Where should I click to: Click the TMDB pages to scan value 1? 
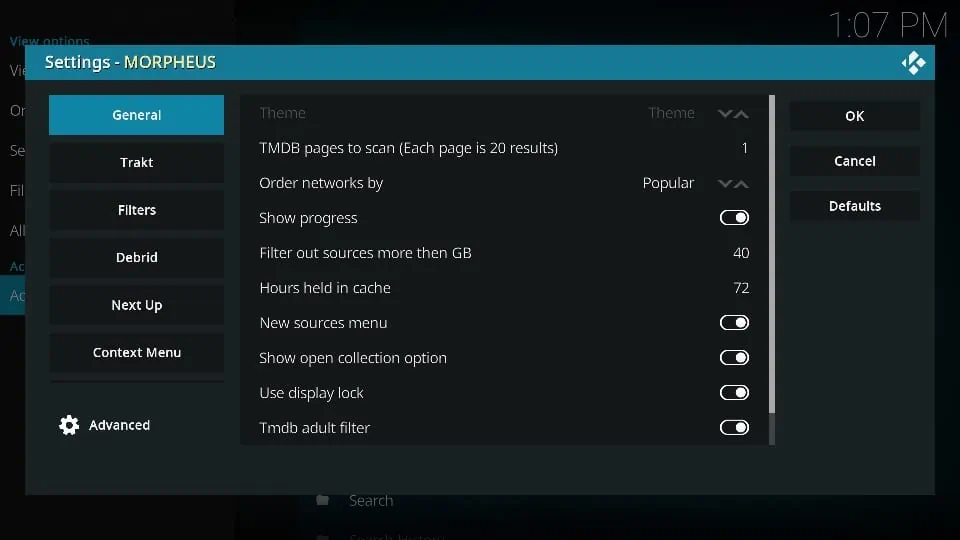click(744, 148)
